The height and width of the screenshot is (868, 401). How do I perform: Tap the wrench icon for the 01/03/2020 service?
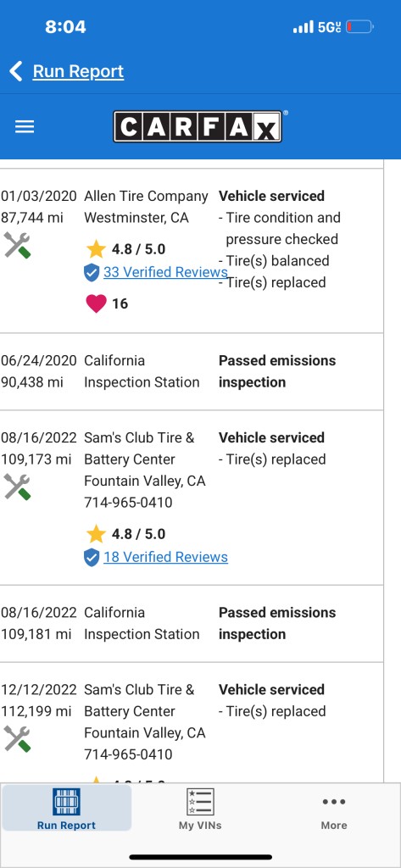tap(17, 245)
